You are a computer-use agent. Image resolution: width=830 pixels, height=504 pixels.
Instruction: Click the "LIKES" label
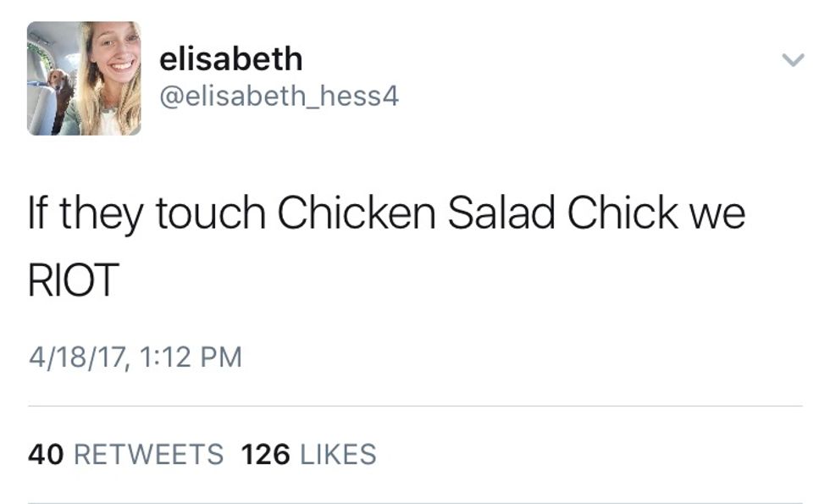[x=338, y=454]
